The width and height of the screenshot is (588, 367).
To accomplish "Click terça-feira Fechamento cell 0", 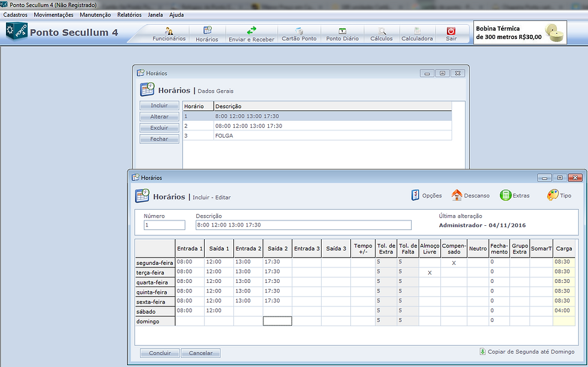I will (499, 272).
